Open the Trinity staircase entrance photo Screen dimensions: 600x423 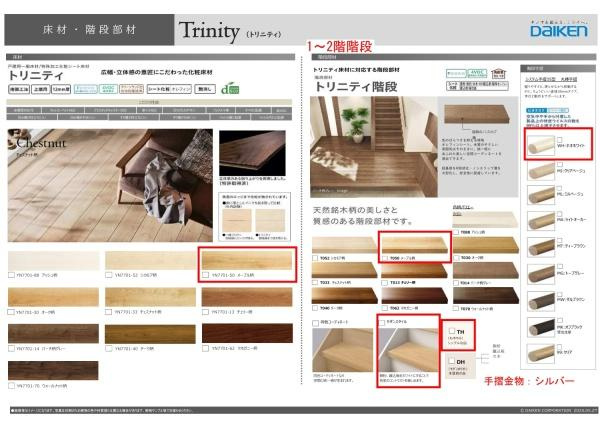[373, 147]
